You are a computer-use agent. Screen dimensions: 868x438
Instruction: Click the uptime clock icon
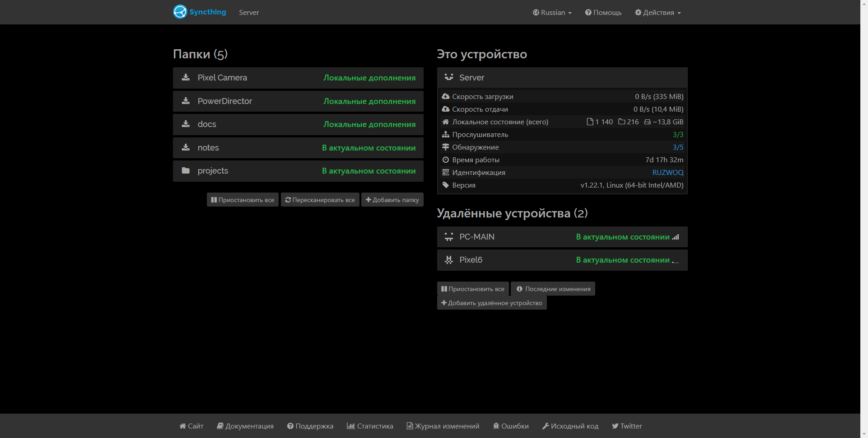tap(446, 160)
